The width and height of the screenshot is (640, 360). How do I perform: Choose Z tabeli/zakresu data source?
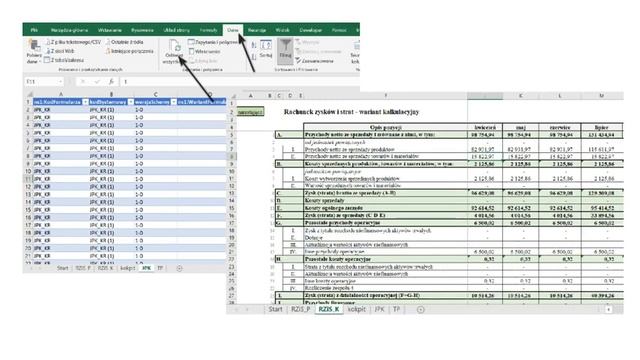pos(64,60)
